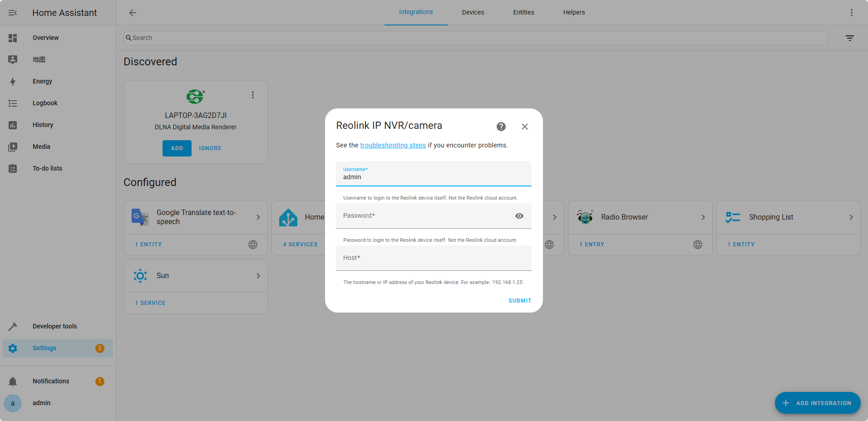This screenshot has width=868, height=421.
Task: Open the Energy panel
Action: tap(58, 81)
